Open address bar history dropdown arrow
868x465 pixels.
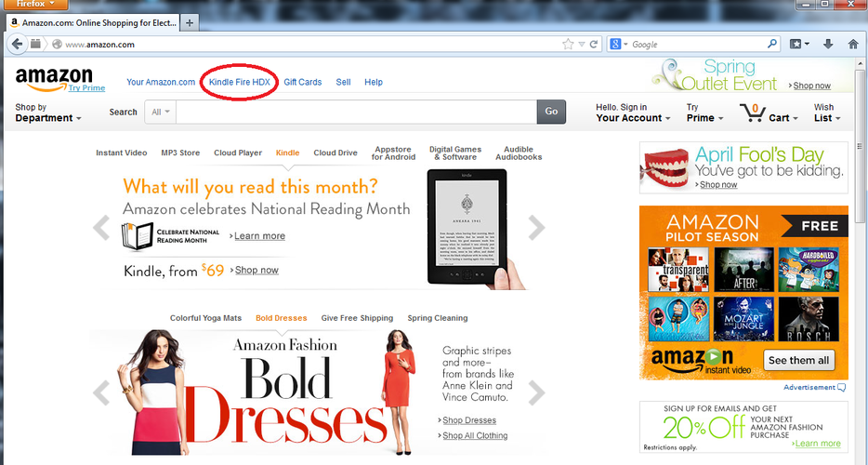581,45
